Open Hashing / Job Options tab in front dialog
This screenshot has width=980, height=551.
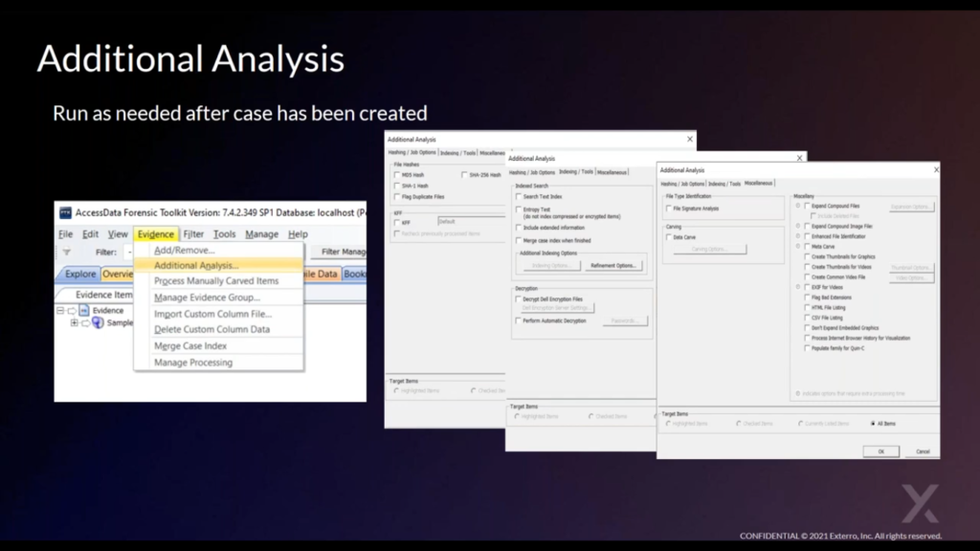(x=682, y=184)
